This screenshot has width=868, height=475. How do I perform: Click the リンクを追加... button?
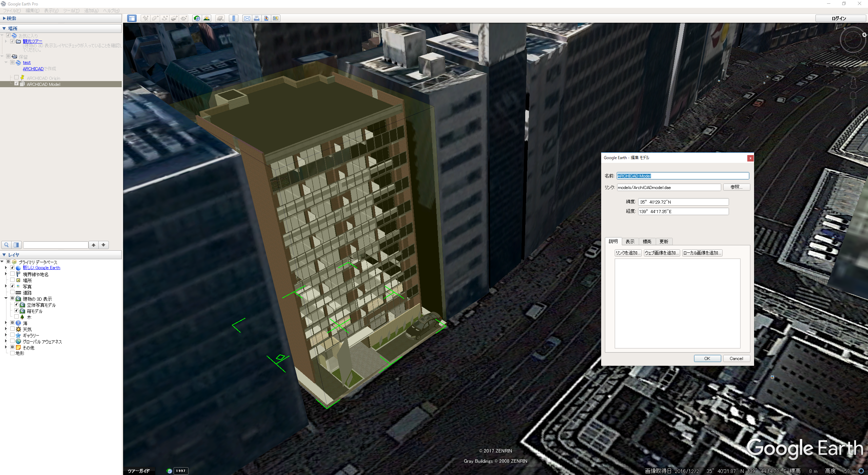point(628,253)
